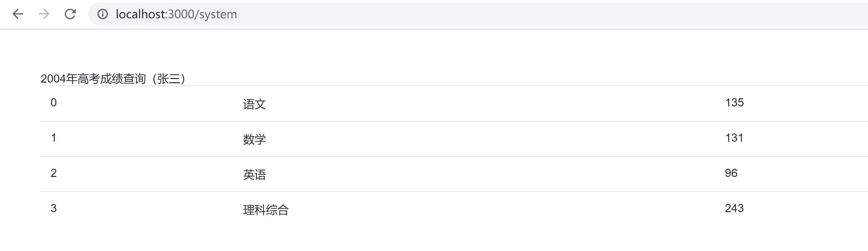Click the score 96 cell

coord(731,173)
